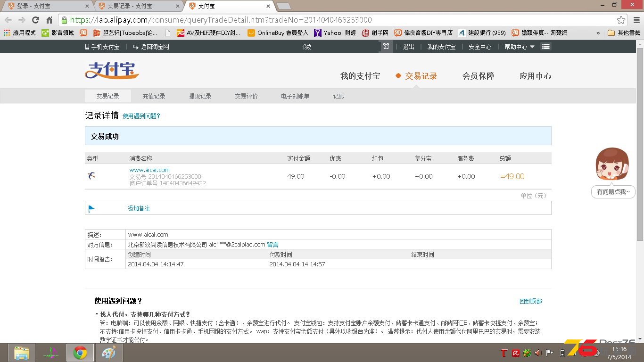Open the Yahoo! 財經 bookmark
644x362 pixels.
pyautogui.click(x=335, y=33)
